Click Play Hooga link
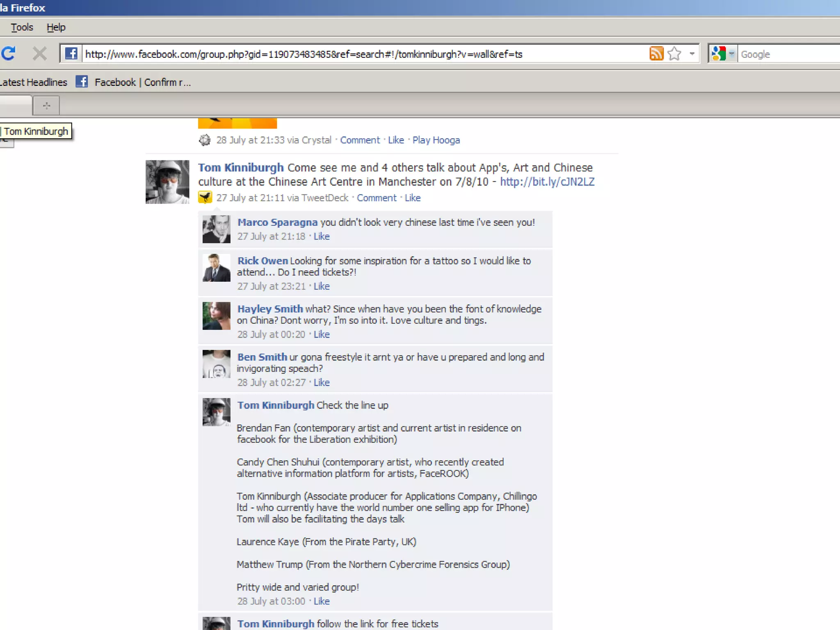 click(436, 140)
